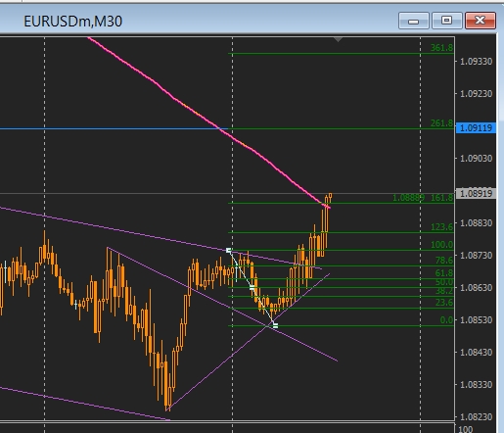Click the 123.6 Fibonacci level label
The height and width of the screenshot is (433, 504).
441,226
